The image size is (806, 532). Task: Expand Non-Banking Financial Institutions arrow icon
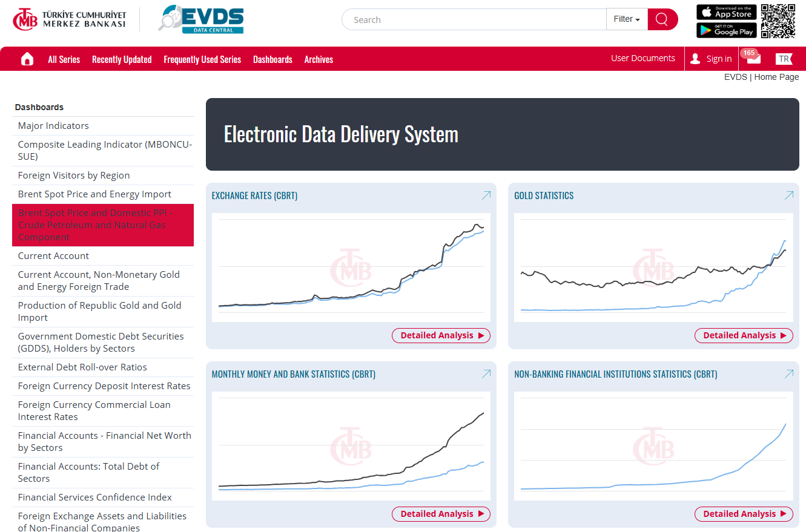(788, 374)
